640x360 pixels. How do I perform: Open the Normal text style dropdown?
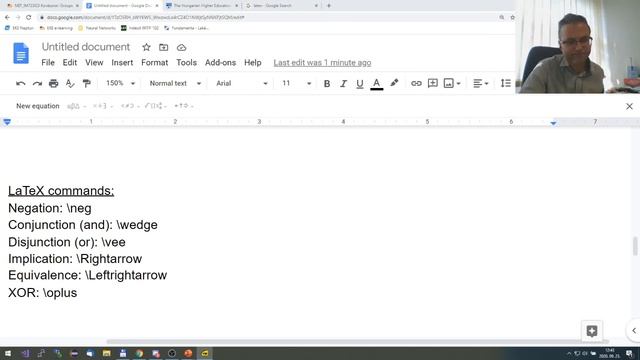click(175, 83)
